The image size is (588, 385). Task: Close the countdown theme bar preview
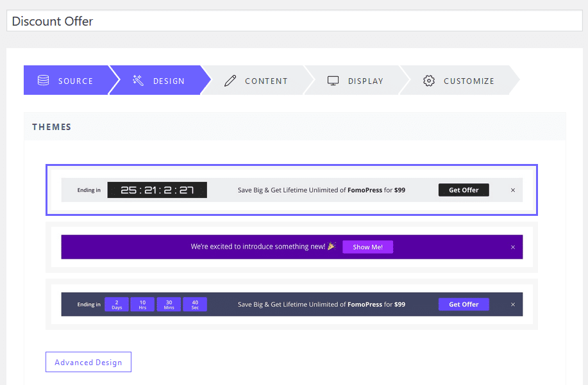tap(513, 190)
